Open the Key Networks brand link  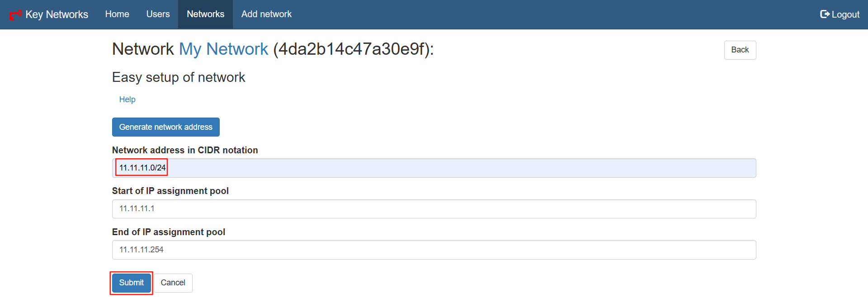point(57,14)
